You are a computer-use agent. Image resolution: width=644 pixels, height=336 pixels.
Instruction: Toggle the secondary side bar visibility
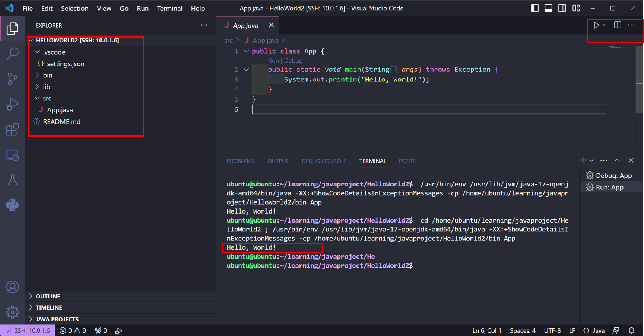562,8
